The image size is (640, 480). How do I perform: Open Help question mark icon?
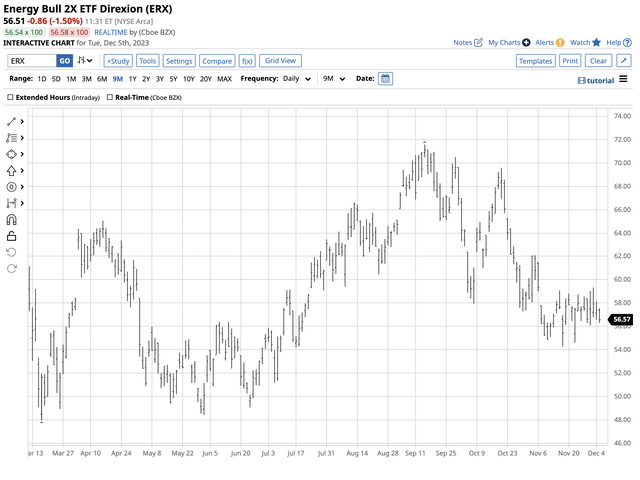pos(627,42)
